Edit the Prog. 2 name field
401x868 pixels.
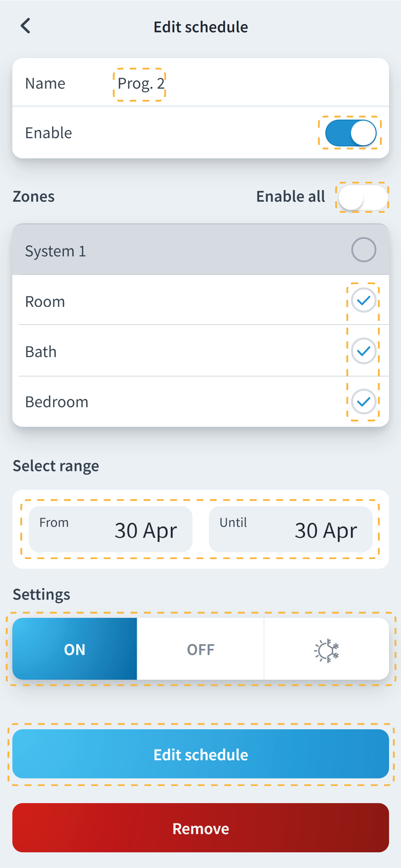pyautogui.click(x=140, y=84)
